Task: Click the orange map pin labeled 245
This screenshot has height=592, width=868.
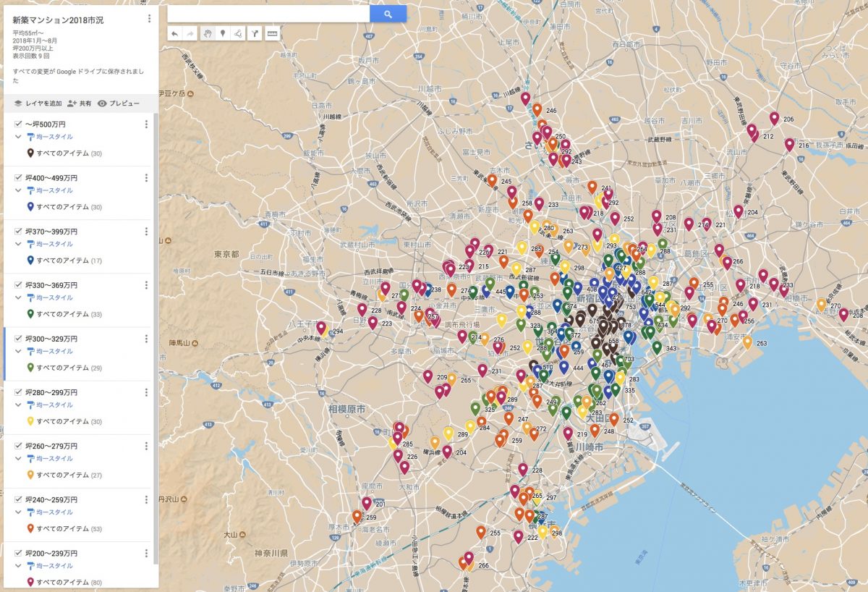Action: [492, 180]
